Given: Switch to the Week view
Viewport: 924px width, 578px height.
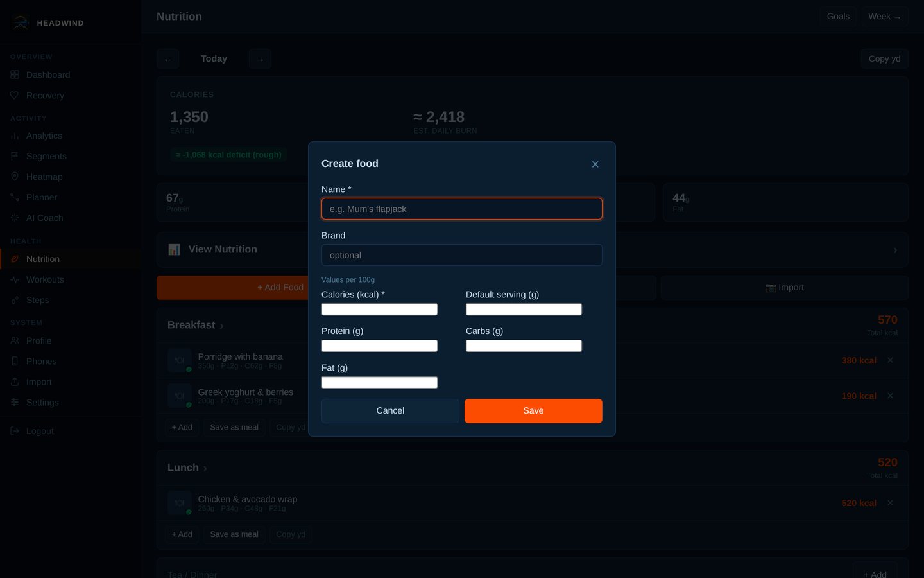Looking at the screenshot, I should 884,17.
